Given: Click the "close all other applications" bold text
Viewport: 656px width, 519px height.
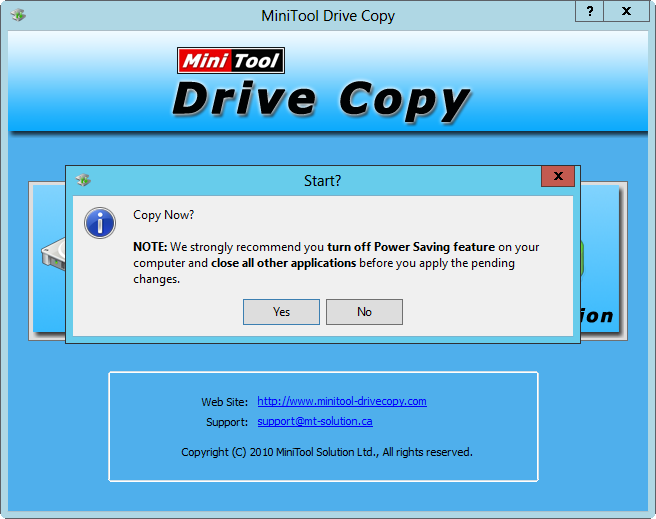Looking at the screenshot, I should coord(284,263).
